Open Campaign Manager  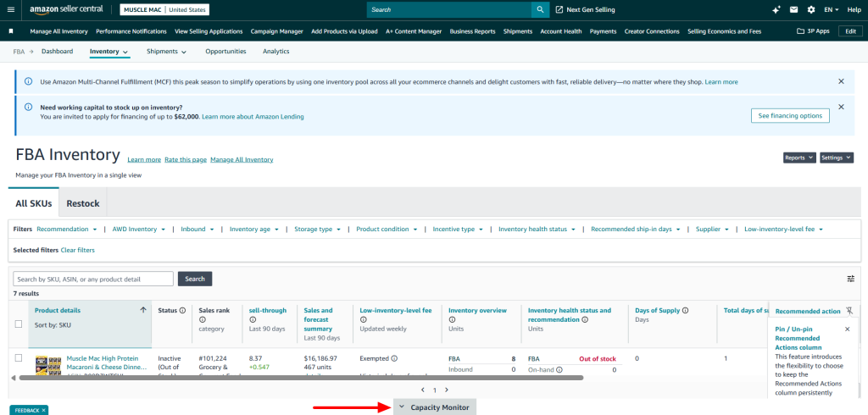pyautogui.click(x=277, y=31)
